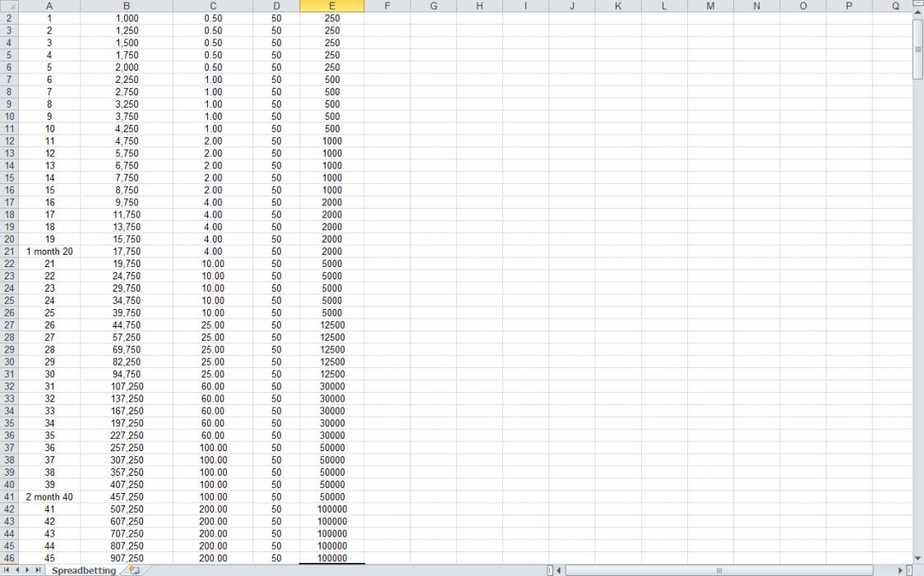Select the cell with value 17,750

(127, 251)
